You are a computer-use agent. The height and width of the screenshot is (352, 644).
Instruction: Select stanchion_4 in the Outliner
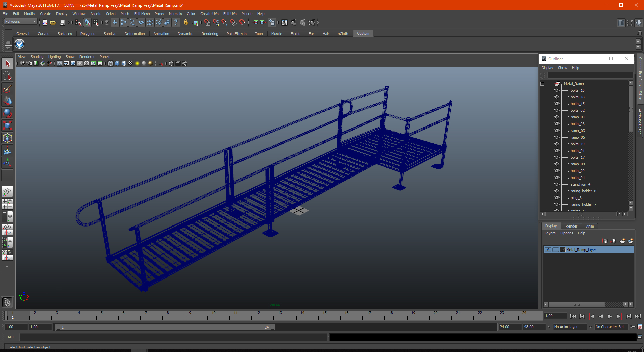(580, 184)
